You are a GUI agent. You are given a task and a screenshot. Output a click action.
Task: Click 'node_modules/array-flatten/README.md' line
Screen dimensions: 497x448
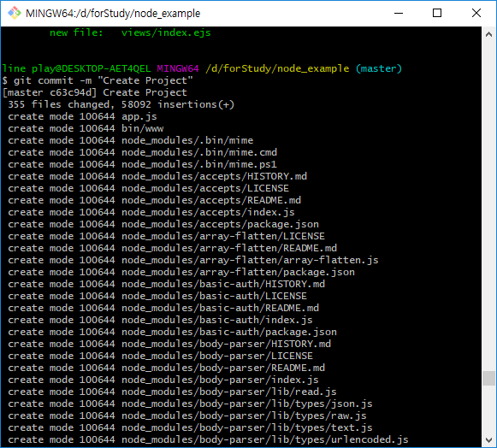[x=173, y=249]
